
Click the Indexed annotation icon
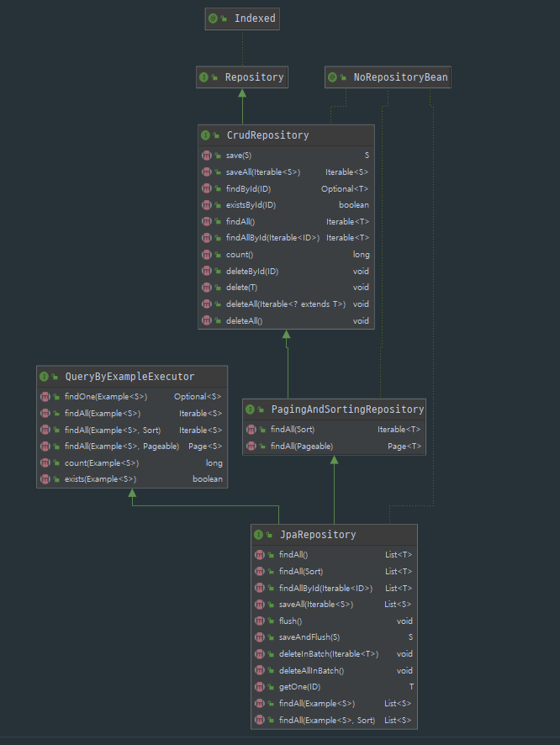[213, 18]
